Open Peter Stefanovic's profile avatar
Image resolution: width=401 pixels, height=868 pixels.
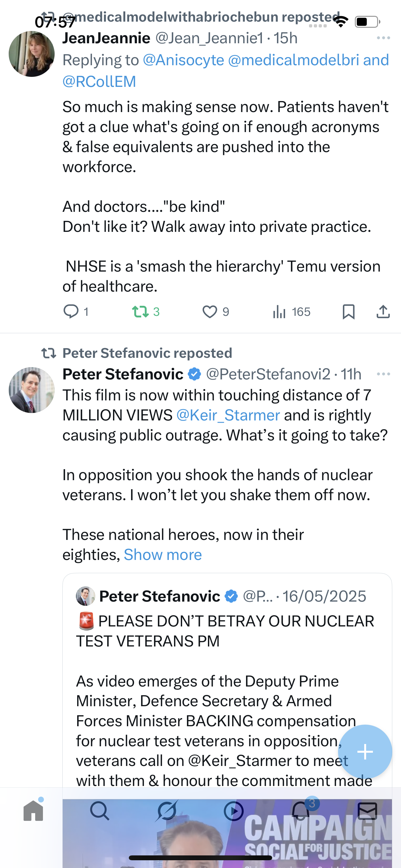pyautogui.click(x=32, y=390)
